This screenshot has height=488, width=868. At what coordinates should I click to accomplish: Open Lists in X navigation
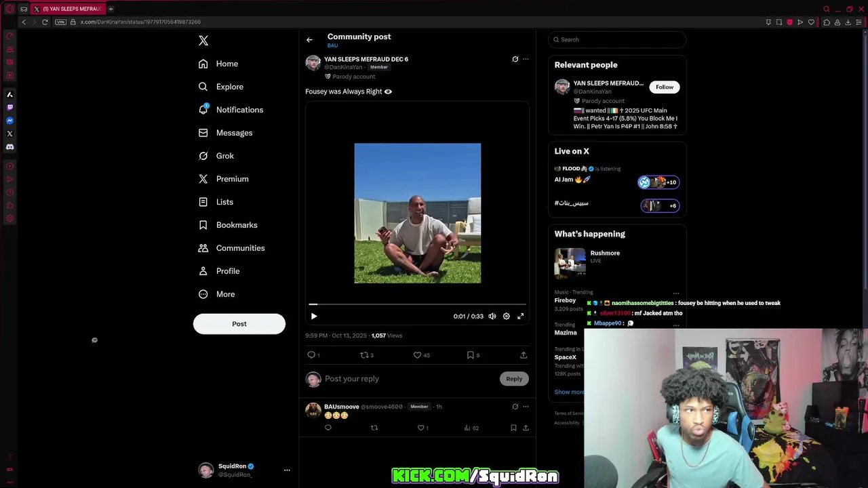pos(216,202)
